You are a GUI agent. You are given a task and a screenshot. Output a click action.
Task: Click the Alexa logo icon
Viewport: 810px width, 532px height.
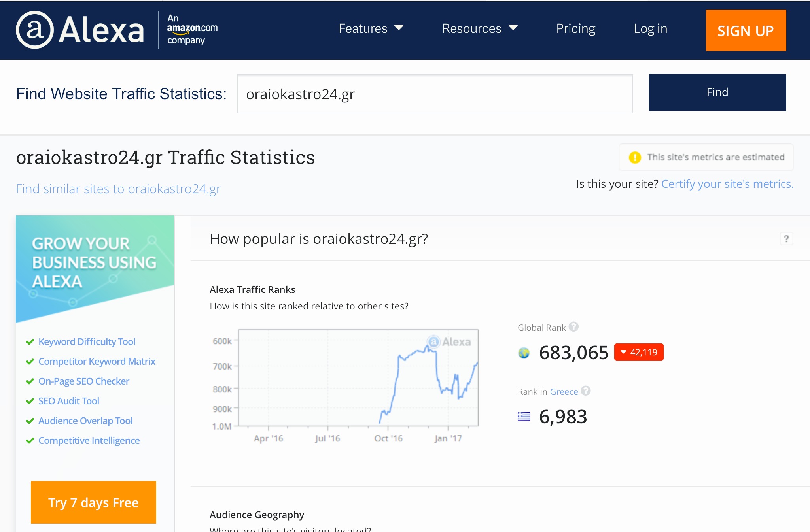coord(35,30)
